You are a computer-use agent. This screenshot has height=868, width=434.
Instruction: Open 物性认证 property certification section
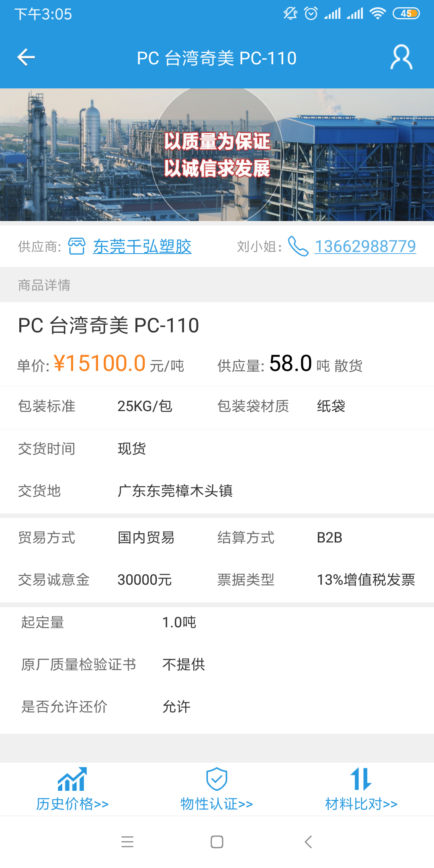[x=217, y=804]
